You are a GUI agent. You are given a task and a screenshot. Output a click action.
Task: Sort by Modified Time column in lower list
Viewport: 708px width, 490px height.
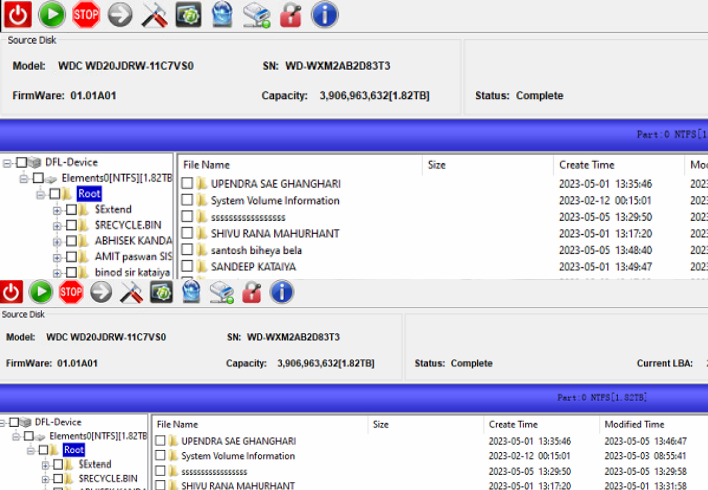[x=654, y=425]
